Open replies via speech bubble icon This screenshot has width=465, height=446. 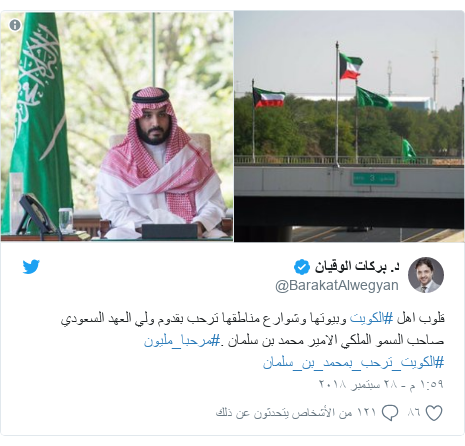point(390,413)
